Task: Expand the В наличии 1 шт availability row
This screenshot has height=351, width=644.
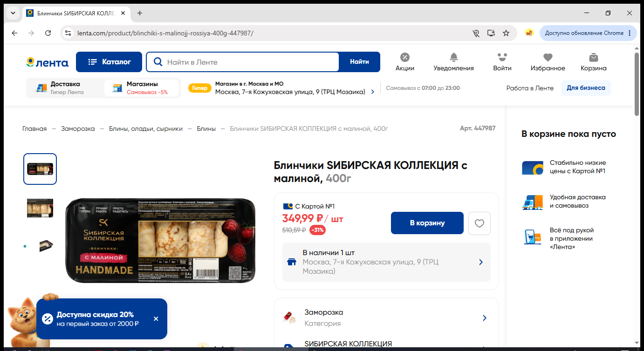Action: 386,262
